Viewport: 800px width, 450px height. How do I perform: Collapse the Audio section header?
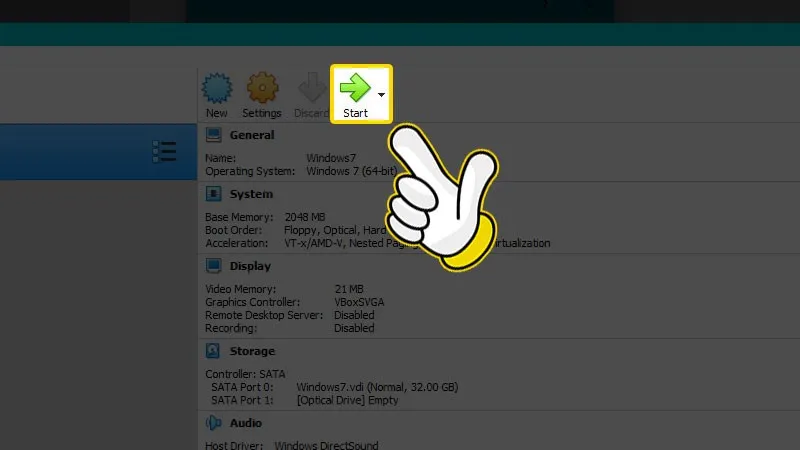point(245,423)
